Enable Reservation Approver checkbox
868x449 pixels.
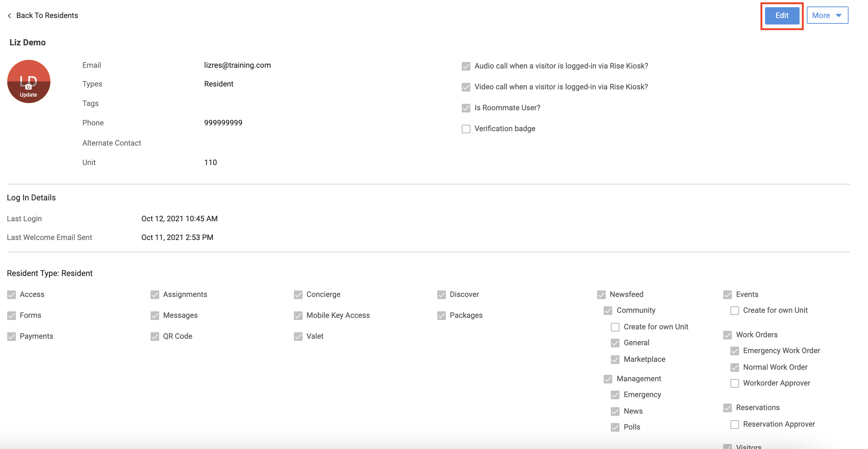pos(735,424)
